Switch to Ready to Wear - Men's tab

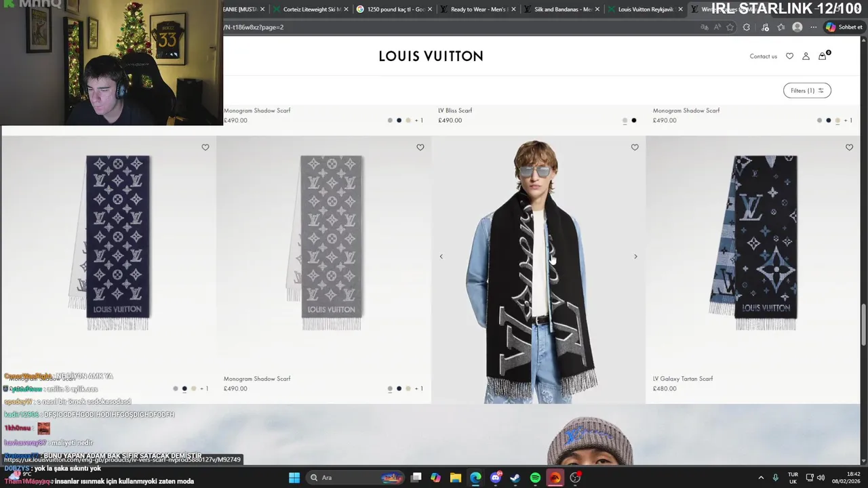point(479,9)
